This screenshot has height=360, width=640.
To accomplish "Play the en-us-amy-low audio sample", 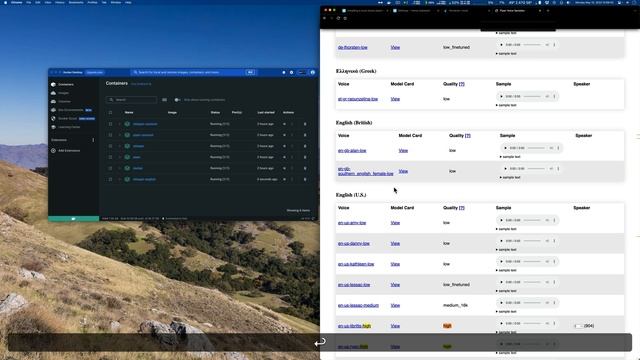I will click(501, 220).
